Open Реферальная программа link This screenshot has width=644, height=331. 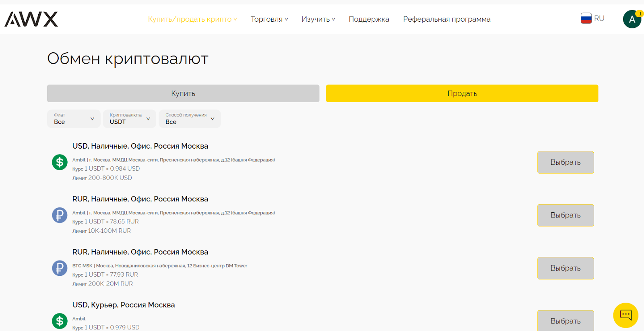pyautogui.click(x=447, y=19)
